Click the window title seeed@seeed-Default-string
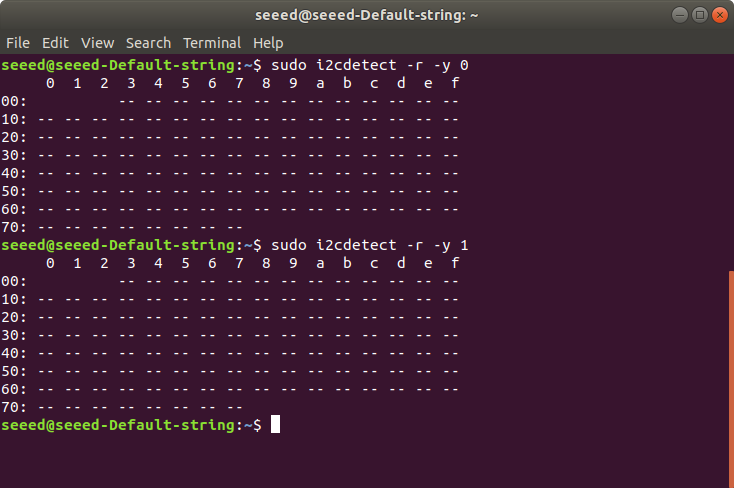This screenshot has height=488, width=734. [367, 15]
